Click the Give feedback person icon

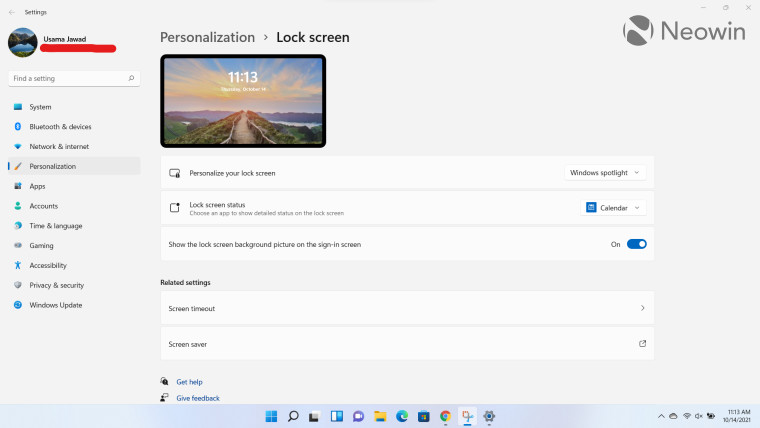point(164,397)
